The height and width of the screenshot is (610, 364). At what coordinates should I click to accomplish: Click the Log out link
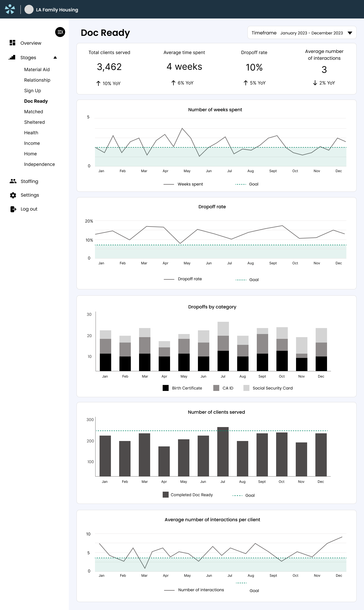[x=29, y=209]
